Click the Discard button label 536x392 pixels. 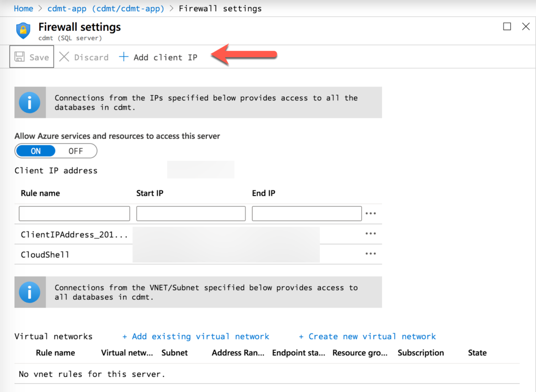tap(91, 58)
